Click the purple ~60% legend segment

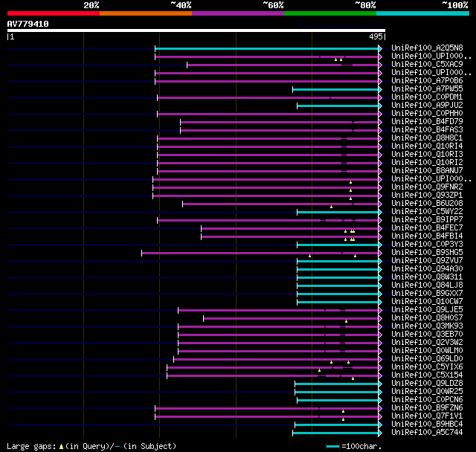coord(238,13)
